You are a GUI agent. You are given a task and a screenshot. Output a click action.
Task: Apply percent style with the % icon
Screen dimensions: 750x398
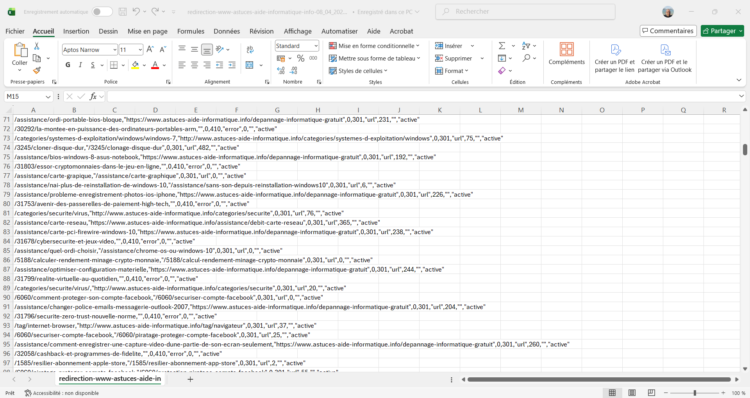click(x=300, y=58)
